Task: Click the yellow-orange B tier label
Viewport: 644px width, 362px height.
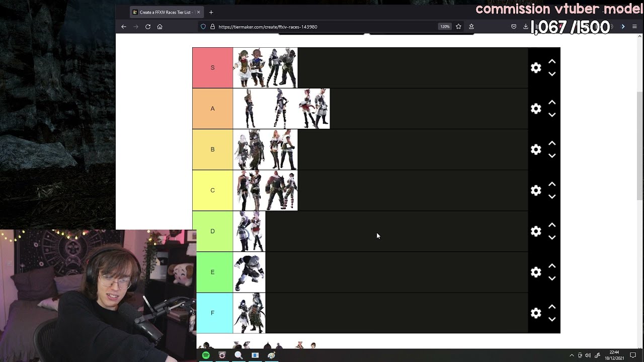Action: click(x=212, y=149)
